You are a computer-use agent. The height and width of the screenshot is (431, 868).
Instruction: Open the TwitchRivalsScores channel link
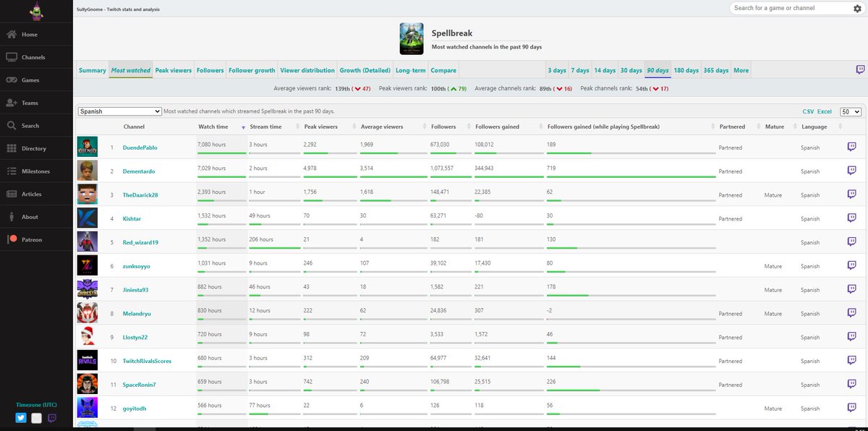click(x=147, y=361)
